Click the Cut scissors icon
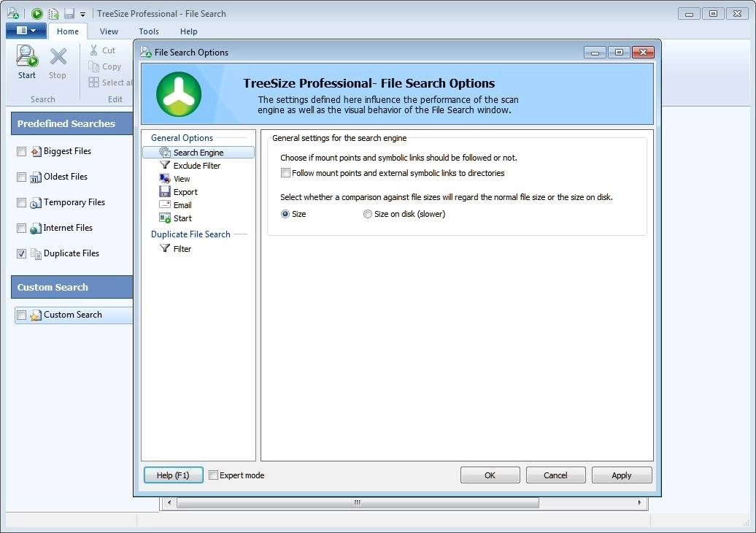756x533 pixels. click(x=93, y=50)
